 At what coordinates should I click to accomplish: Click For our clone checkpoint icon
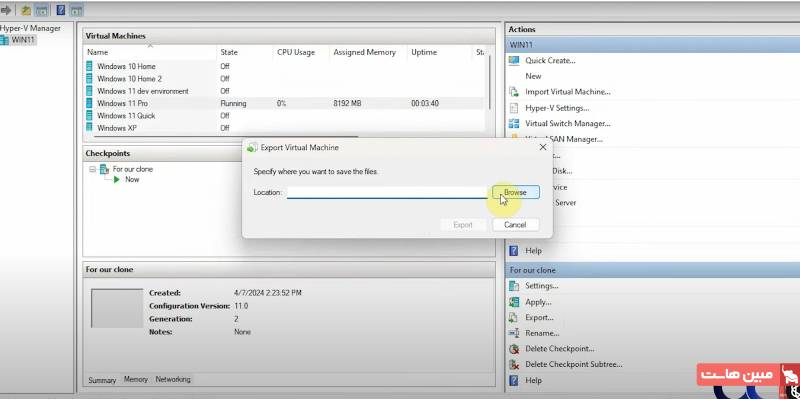click(104, 169)
